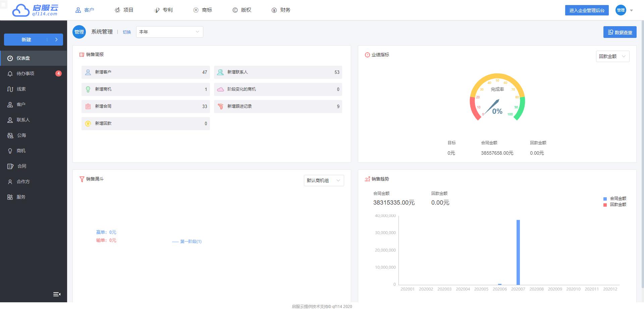Toggle the blue 合同金额 legend swatch
The height and width of the screenshot is (309, 644).
(605, 199)
